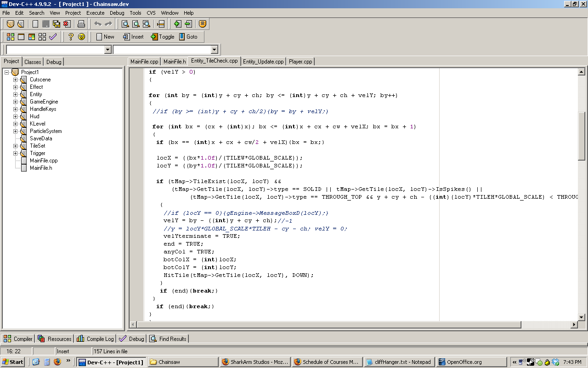Open the member function dropdown
The image size is (588, 368).
(214, 50)
